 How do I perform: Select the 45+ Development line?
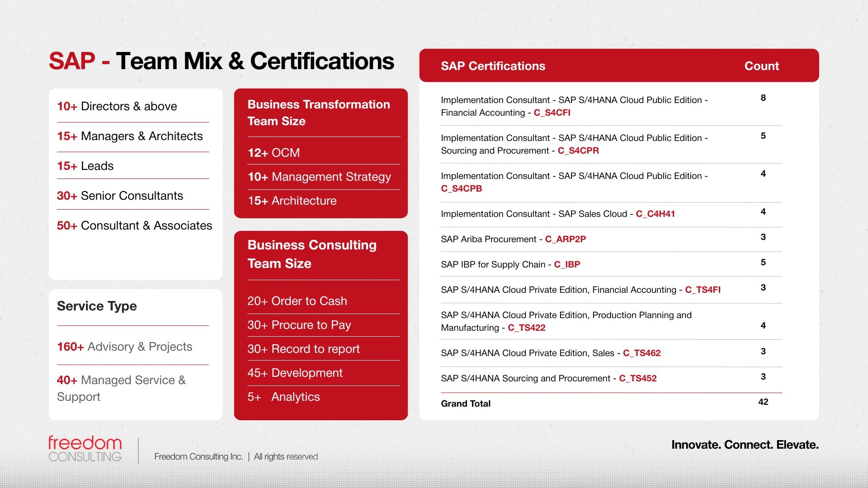pos(295,373)
